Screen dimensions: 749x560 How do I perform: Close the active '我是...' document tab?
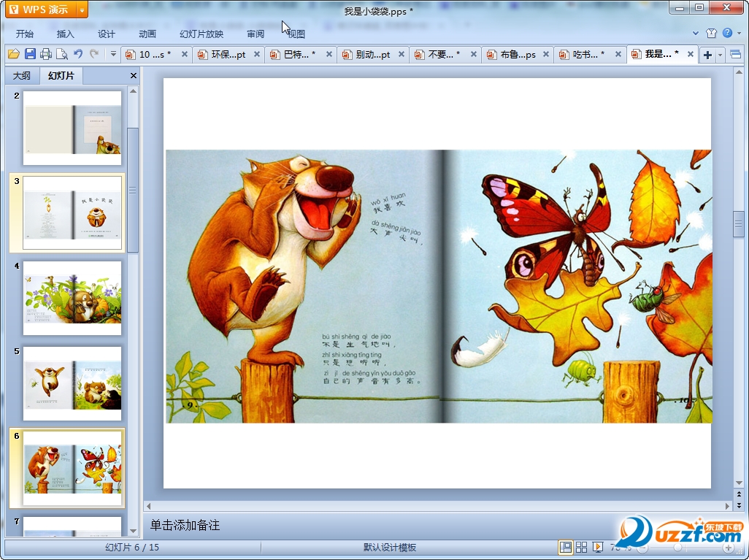tap(691, 55)
